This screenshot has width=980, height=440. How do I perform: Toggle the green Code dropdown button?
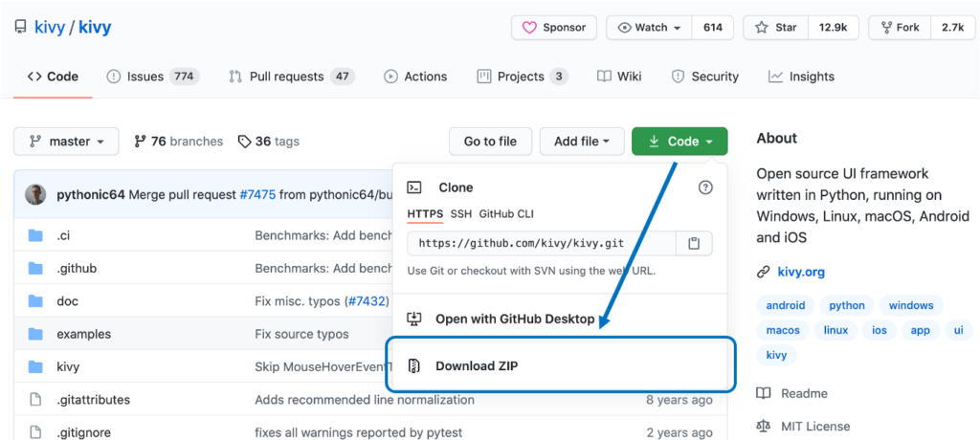(679, 142)
